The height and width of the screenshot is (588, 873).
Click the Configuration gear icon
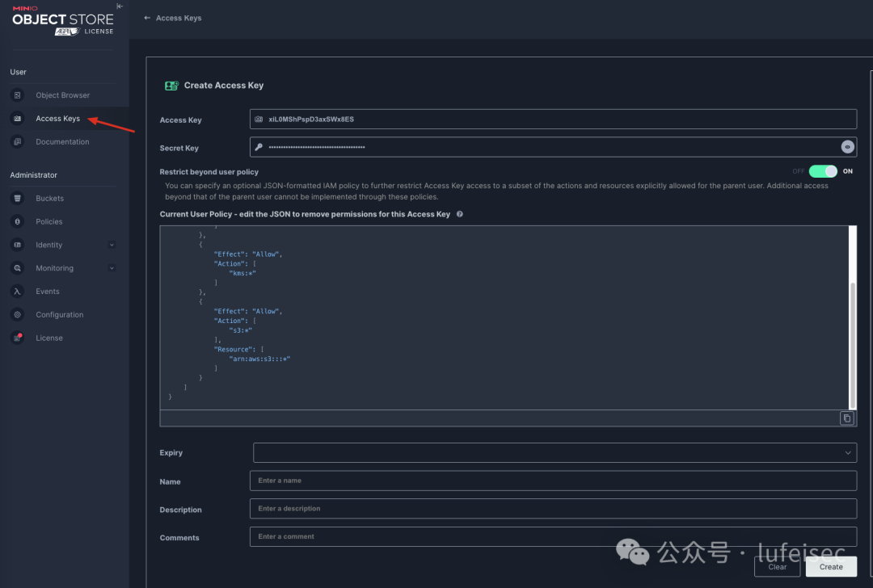(x=17, y=315)
